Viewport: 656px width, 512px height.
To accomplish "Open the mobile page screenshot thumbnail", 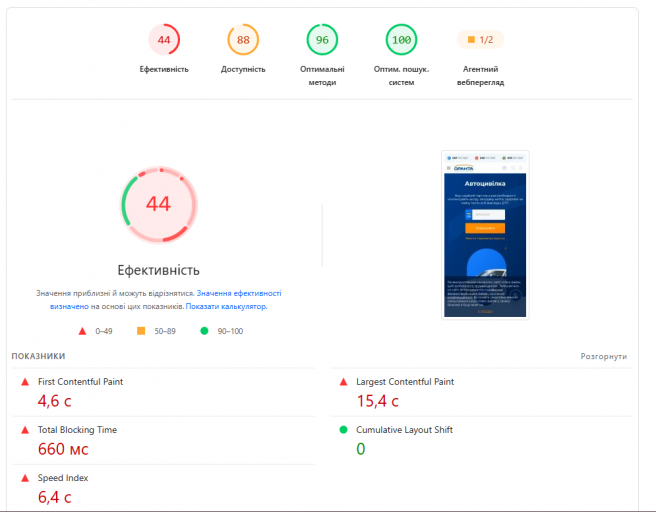I will tap(485, 235).
